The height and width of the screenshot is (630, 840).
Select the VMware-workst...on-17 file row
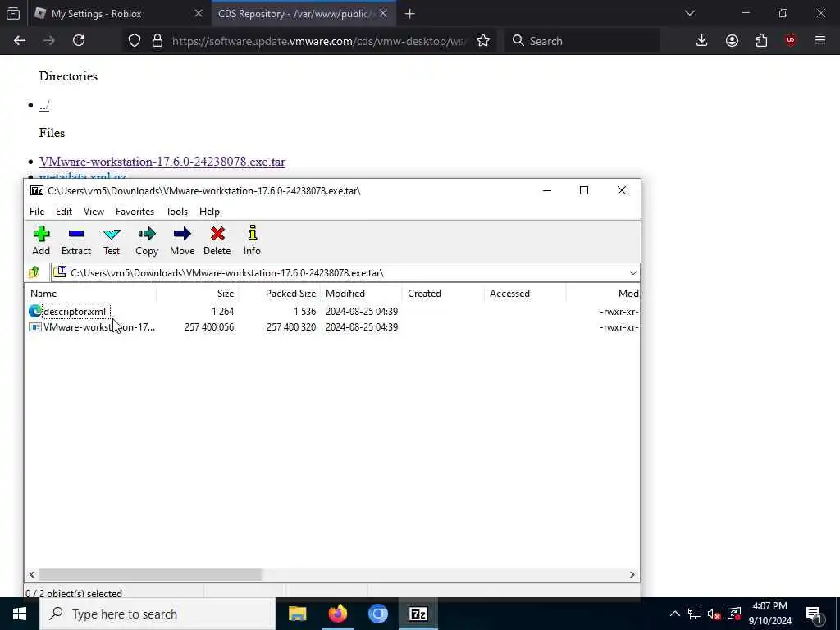click(332, 326)
